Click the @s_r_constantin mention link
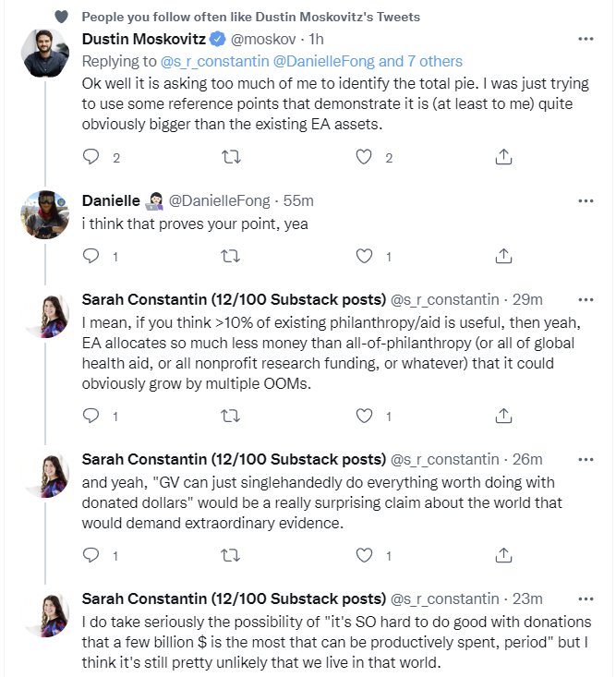The image size is (616, 677). tap(213, 61)
